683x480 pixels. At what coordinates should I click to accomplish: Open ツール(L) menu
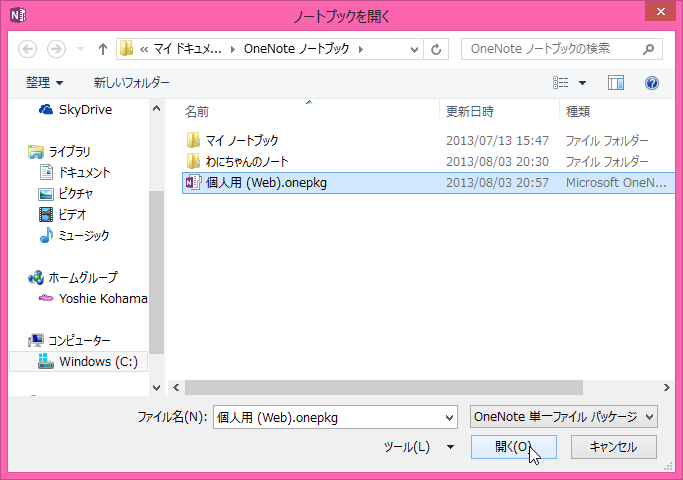tap(418, 447)
